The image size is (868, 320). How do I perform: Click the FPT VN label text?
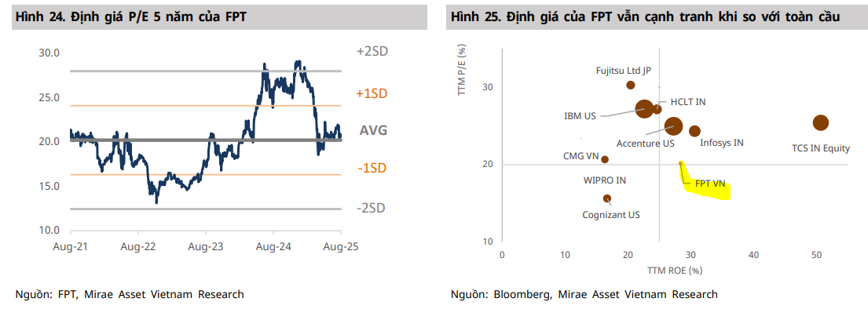tap(711, 184)
